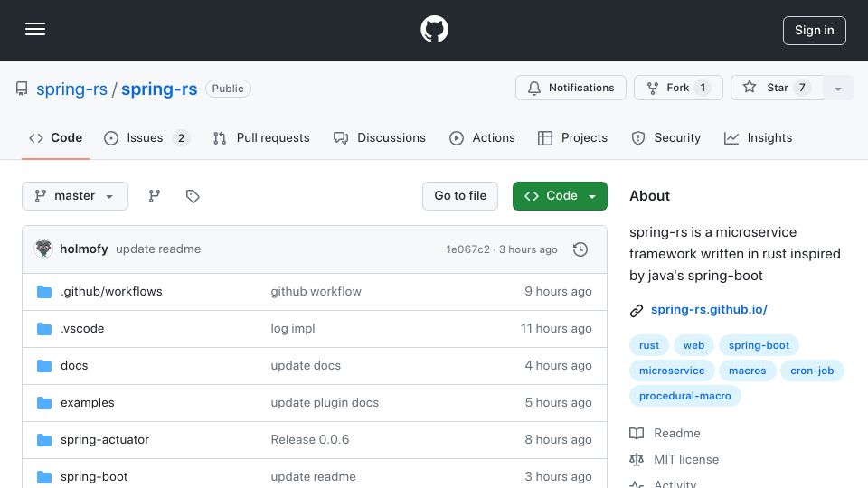
Task: Open the 'github workflow' commit message
Action: [316, 292]
